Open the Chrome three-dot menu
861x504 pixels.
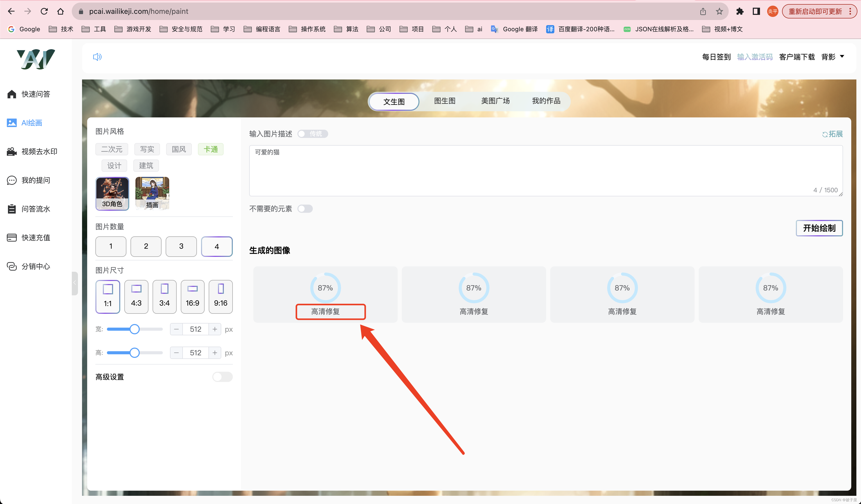(x=850, y=11)
